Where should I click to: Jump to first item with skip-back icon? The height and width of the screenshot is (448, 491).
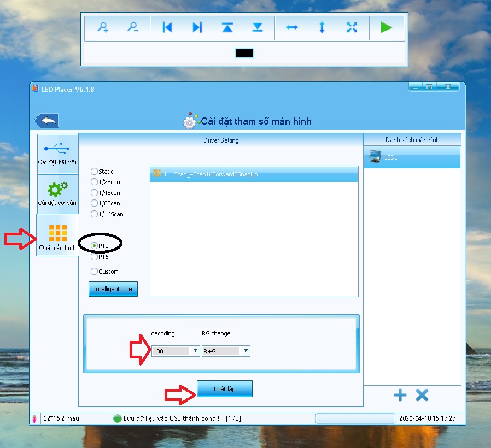167,27
